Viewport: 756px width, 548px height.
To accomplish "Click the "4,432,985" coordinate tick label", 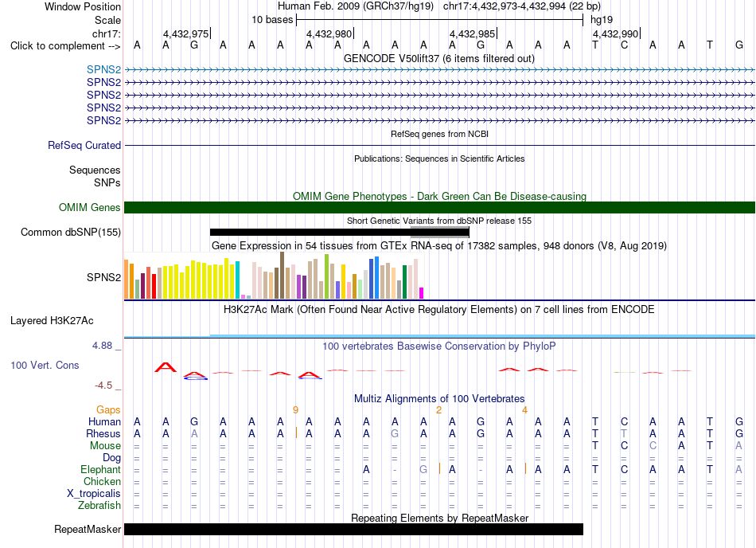I will (472, 33).
